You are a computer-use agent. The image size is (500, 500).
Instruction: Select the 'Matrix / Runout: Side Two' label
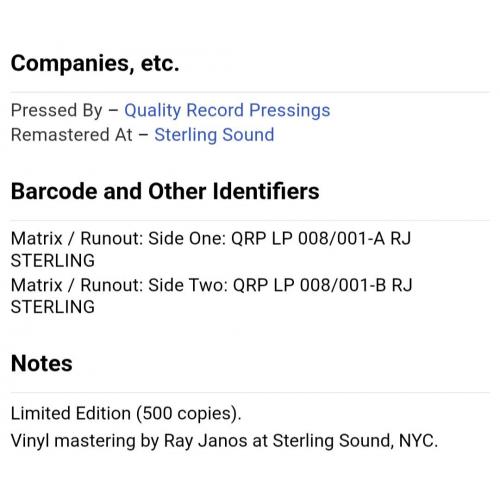pyautogui.click(x=119, y=285)
